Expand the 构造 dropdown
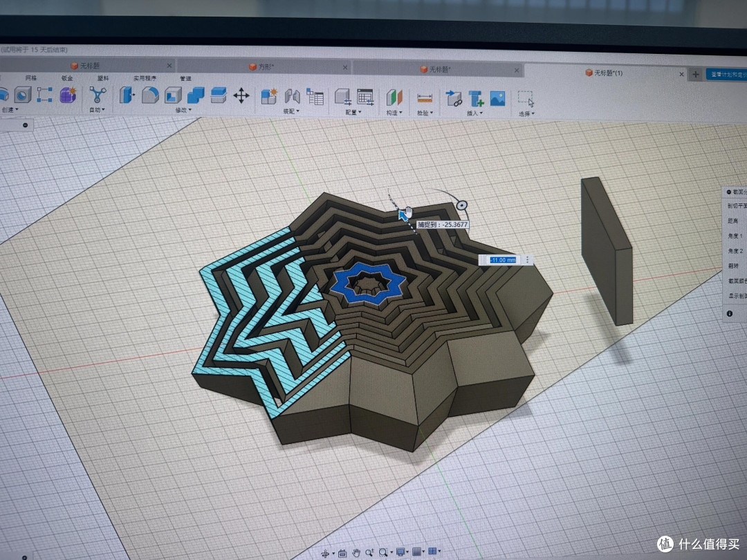The width and height of the screenshot is (747, 560). (x=394, y=113)
